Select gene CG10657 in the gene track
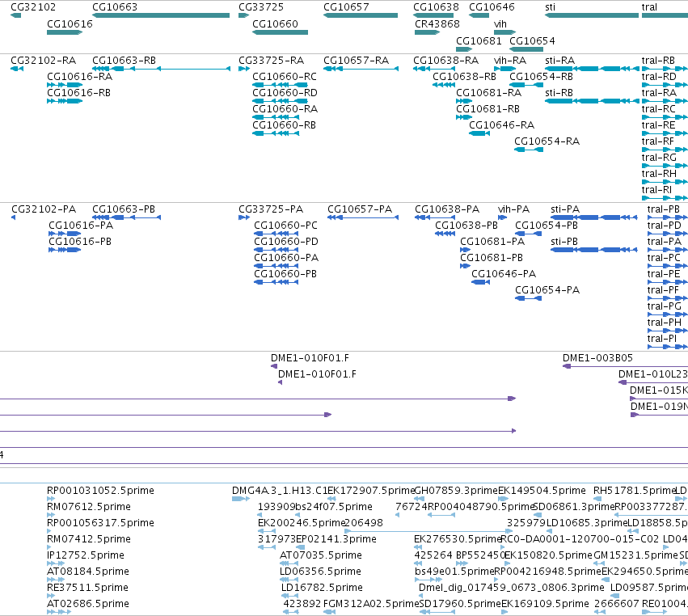The width and height of the screenshot is (688, 616). click(x=361, y=15)
